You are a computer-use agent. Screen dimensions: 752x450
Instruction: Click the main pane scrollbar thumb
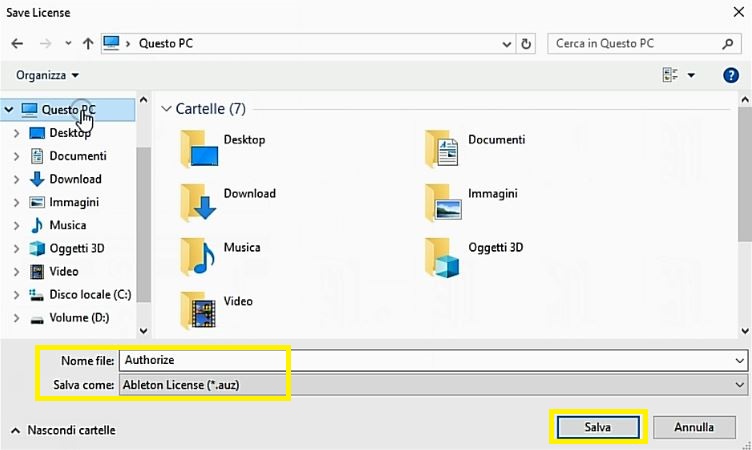[x=744, y=175]
